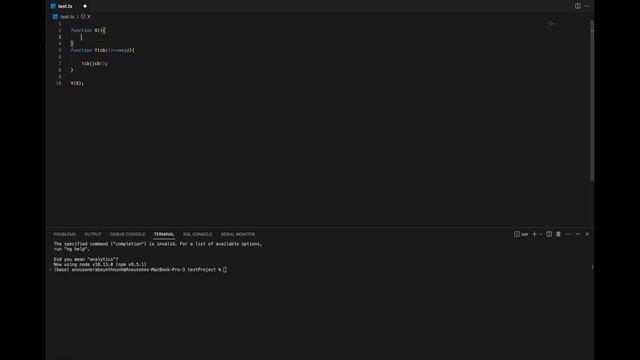Place cursor on 'function X(){' line
Image resolution: width=640 pixels, height=360 pixels.
(88, 30)
